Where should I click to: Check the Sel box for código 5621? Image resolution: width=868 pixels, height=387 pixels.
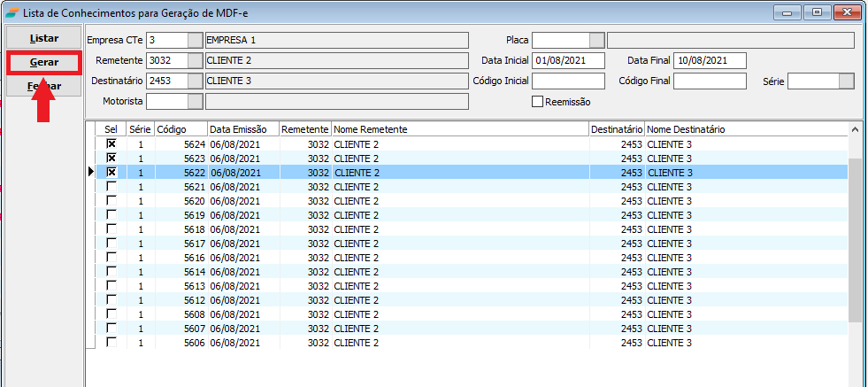pos(111,187)
